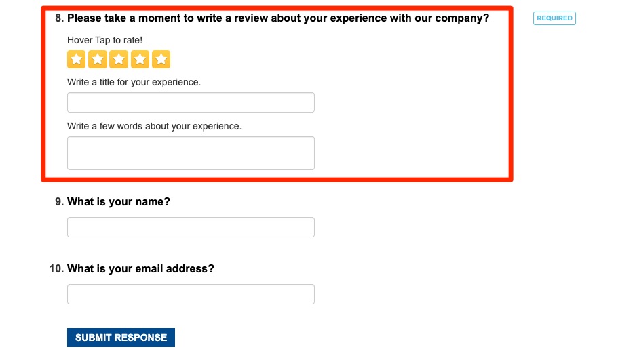Click the question number 8

(59, 18)
